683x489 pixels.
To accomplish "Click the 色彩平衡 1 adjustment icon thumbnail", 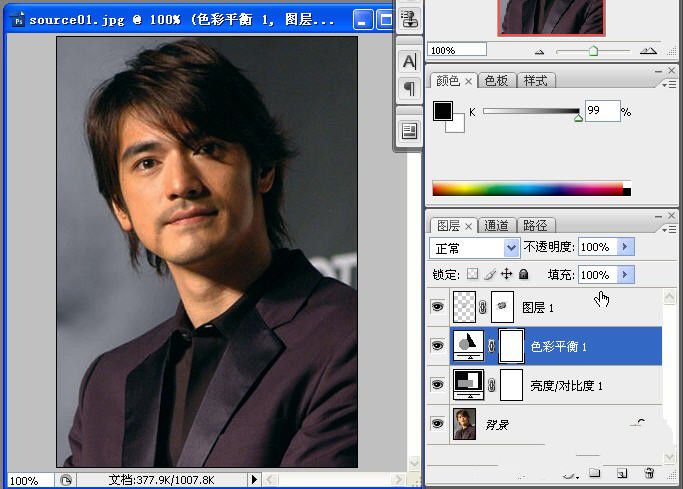I will click(x=469, y=346).
